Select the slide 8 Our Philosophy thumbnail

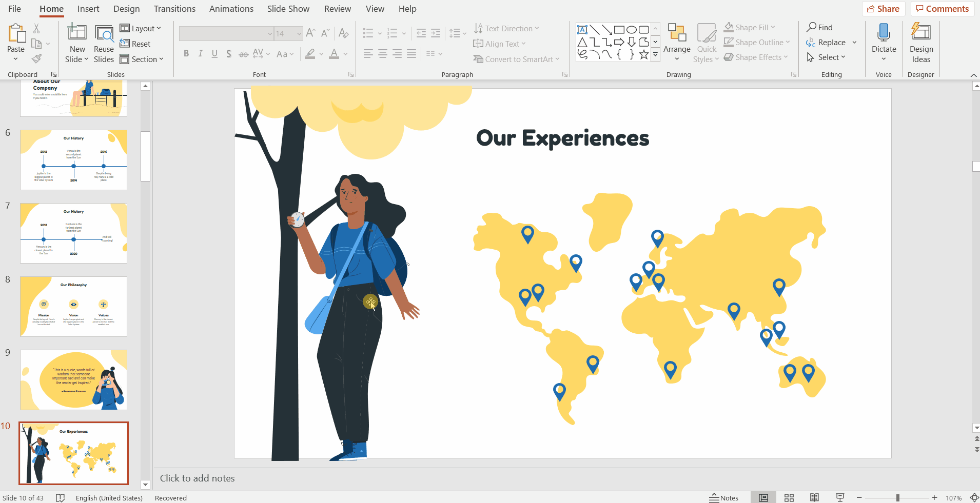point(73,307)
